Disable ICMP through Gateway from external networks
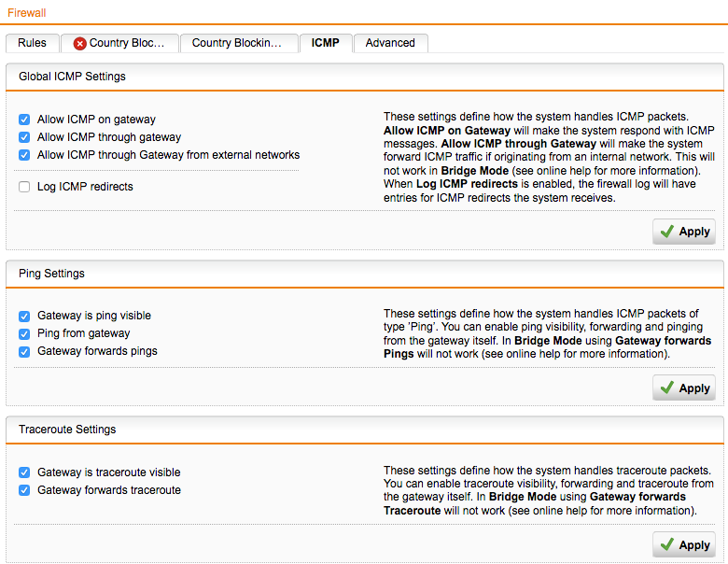The height and width of the screenshot is (564, 728). (x=24, y=155)
